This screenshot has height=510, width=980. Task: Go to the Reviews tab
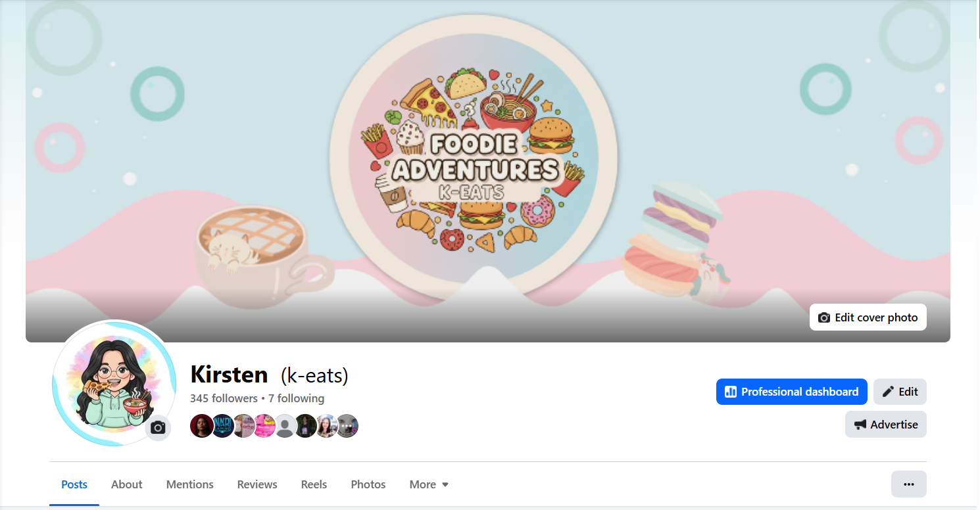(x=257, y=484)
